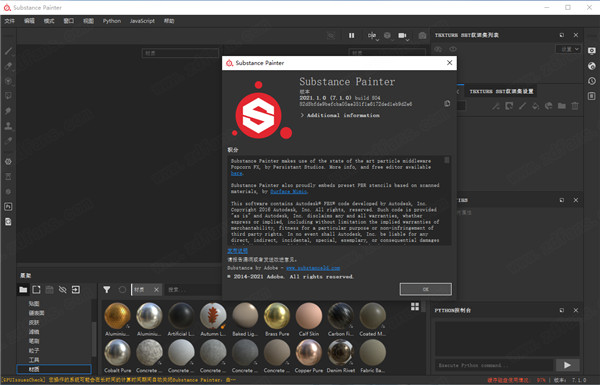Run the Python command play button
The height and width of the screenshot is (385, 600).
(x=567, y=365)
